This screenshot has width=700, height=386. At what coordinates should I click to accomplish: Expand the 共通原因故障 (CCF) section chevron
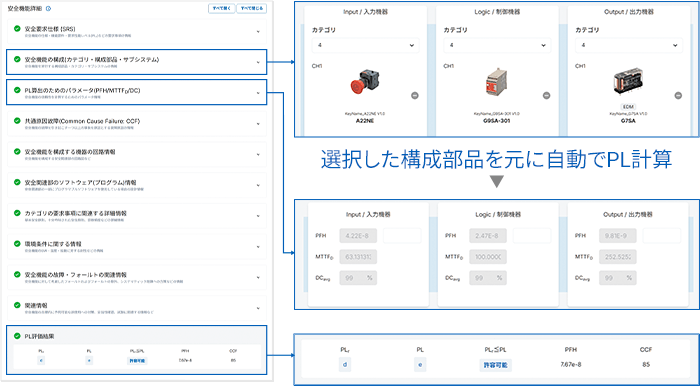tap(258, 124)
